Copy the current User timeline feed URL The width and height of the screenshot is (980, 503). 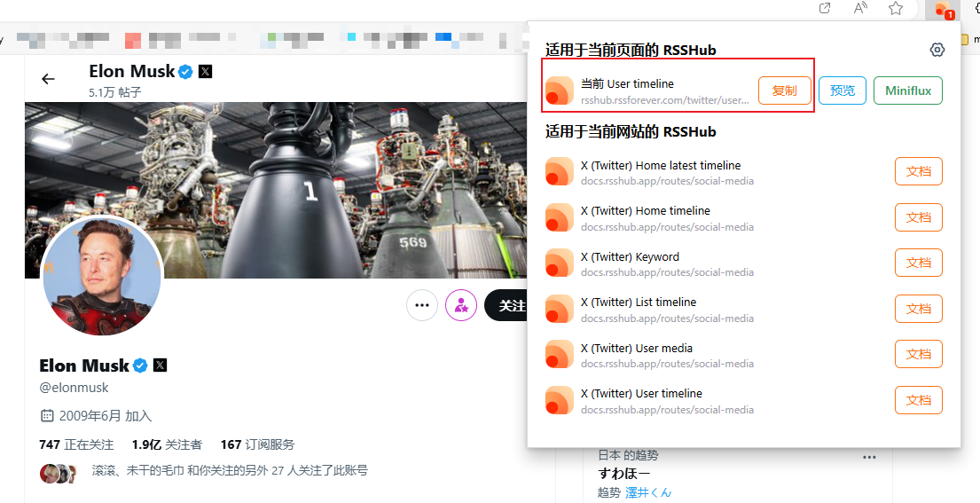pyautogui.click(x=784, y=90)
